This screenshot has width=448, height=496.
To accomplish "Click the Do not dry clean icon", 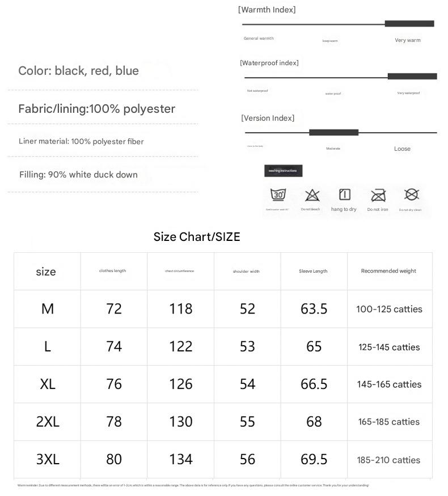I will coord(411,194).
